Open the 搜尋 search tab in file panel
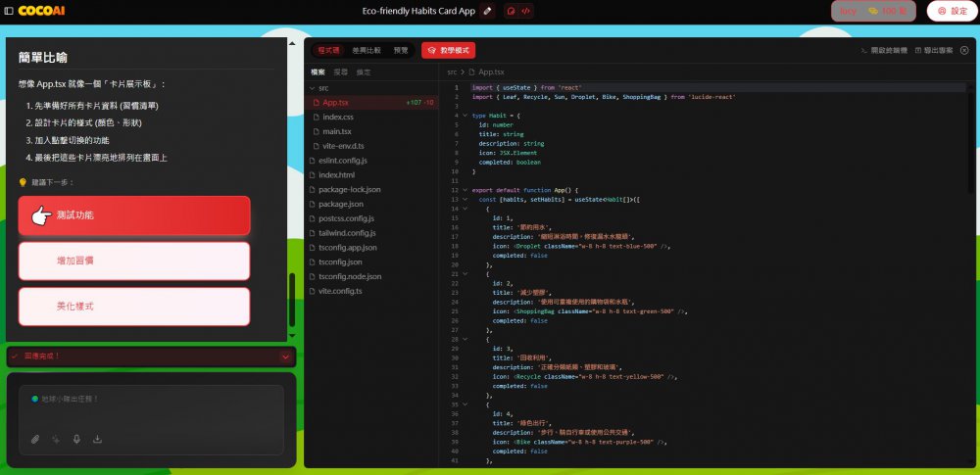 [340, 72]
